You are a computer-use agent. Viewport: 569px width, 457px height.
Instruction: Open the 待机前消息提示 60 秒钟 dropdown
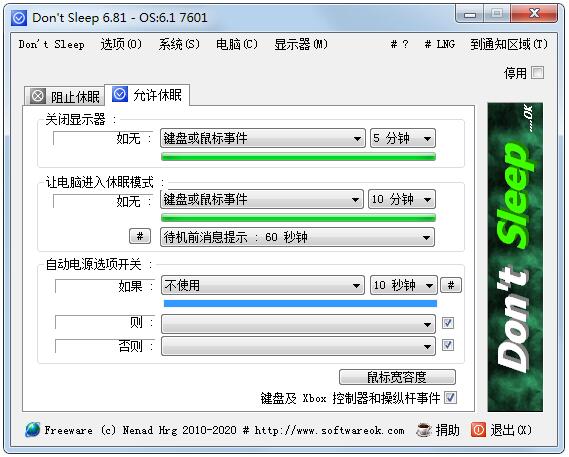(x=297, y=237)
